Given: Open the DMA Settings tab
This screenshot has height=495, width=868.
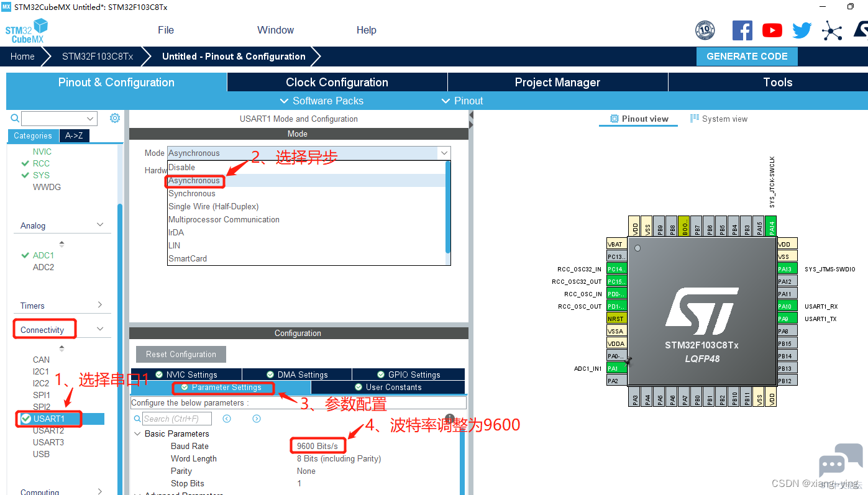Looking at the screenshot, I should pyautogui.click(x=297, y=375).
